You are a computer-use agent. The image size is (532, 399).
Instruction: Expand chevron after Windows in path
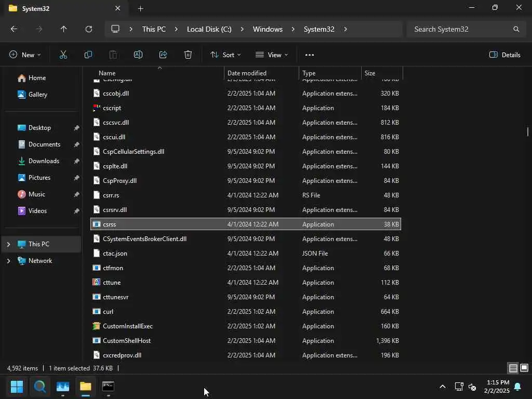[x=293, y=29]
